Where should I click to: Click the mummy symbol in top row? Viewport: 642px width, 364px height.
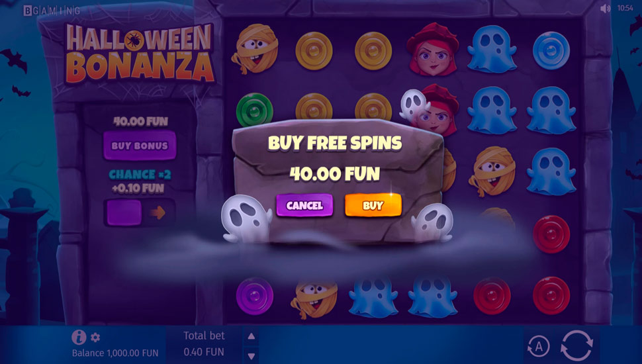(x=255, y=49)
